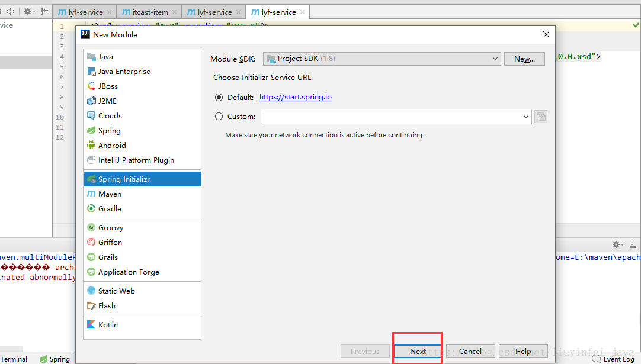
Task: Click the New... SDK button
Action: click(x=524, y=59)
